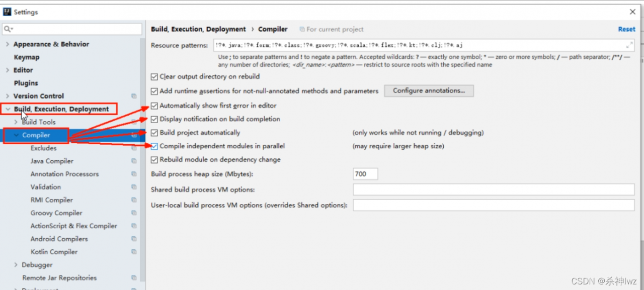Click the For current project icon in breadcrumb
Screen dimensions: 644x290
(302, 29)
